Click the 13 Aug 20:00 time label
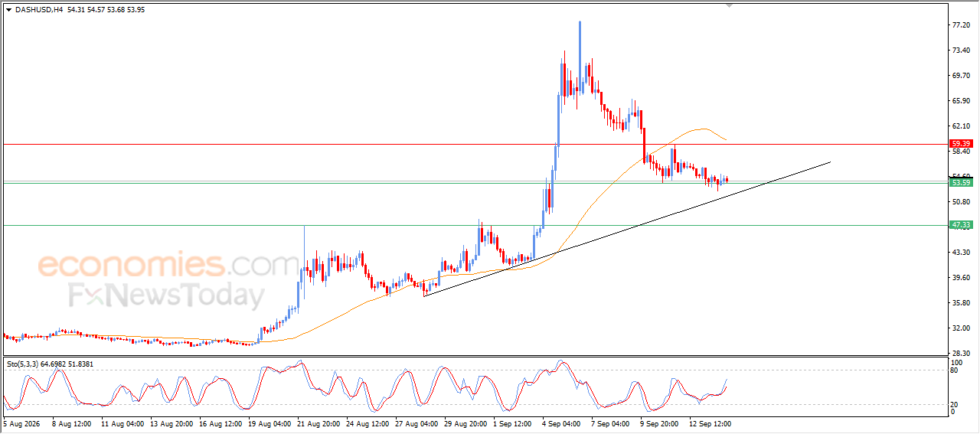 click(x=170, y=423)
